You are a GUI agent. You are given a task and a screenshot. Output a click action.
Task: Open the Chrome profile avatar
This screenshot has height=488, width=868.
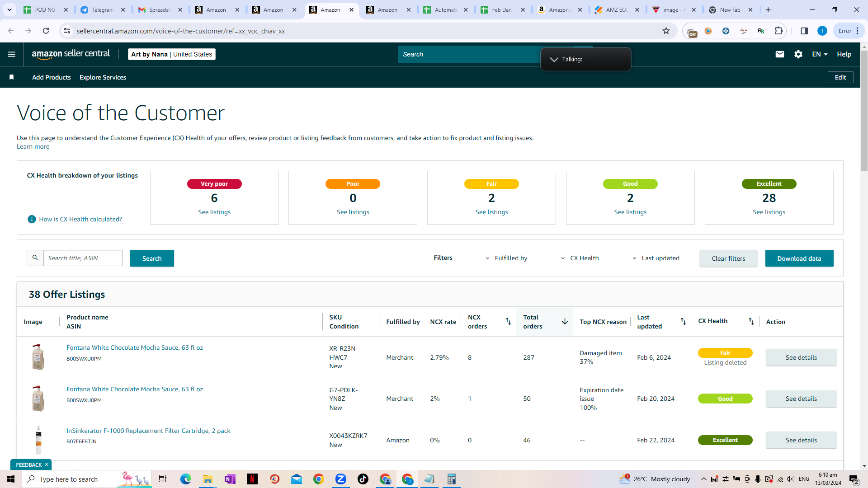click(822, 31)
